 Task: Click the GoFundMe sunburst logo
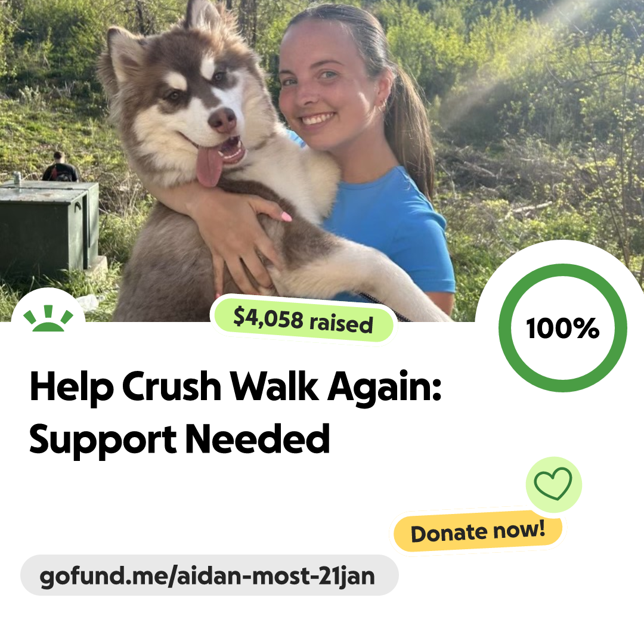click(x=48, y=318)
